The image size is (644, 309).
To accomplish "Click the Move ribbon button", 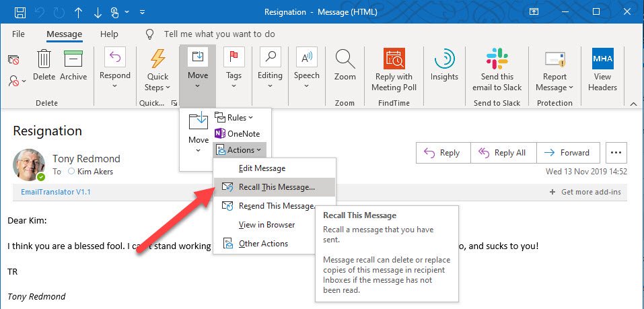I will click(x=198, y=68).
